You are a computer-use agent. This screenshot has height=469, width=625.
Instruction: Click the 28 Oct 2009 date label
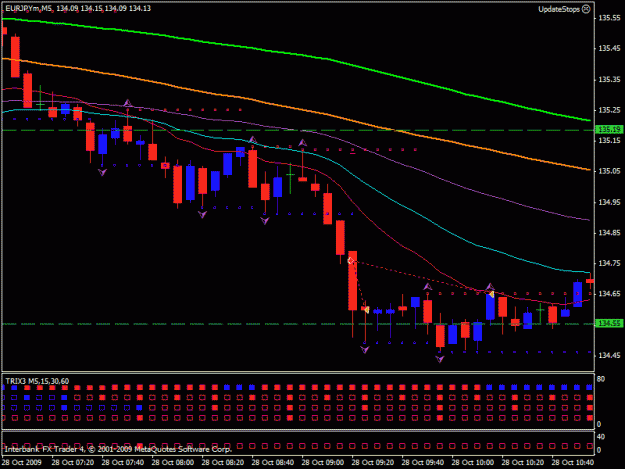pyautogui.click(x=22, y=462)
